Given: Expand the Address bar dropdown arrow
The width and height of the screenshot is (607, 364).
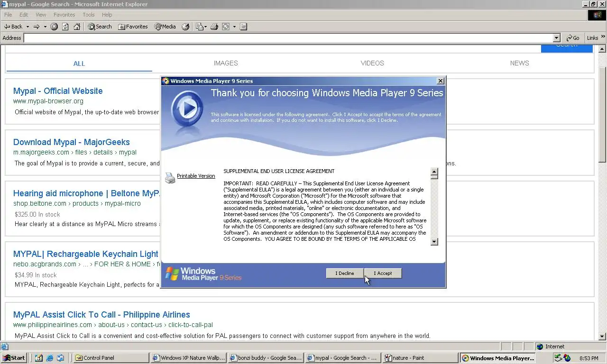Looking at the screenshot, I should (557, 38).
